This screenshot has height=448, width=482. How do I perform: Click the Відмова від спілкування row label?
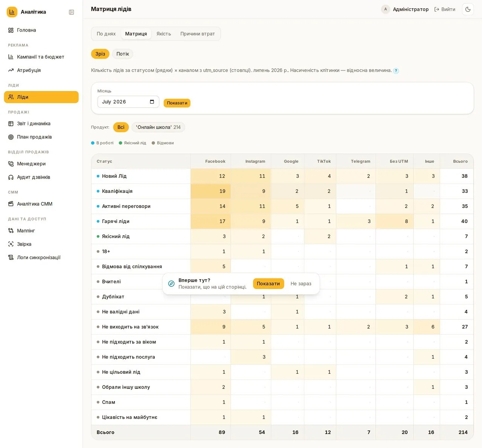click(x=132, y=266)
